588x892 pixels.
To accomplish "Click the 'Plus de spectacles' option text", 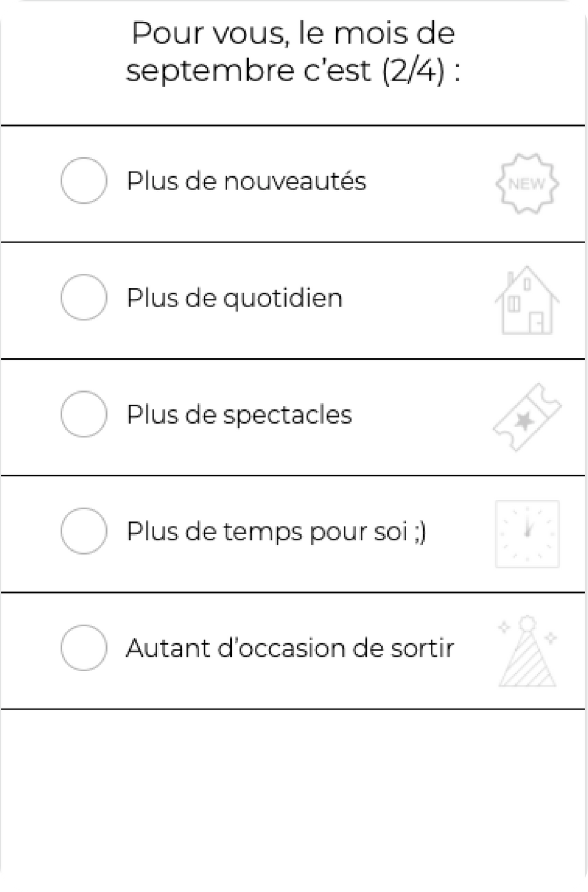I will pyautogui.click(x=239, y=415).
